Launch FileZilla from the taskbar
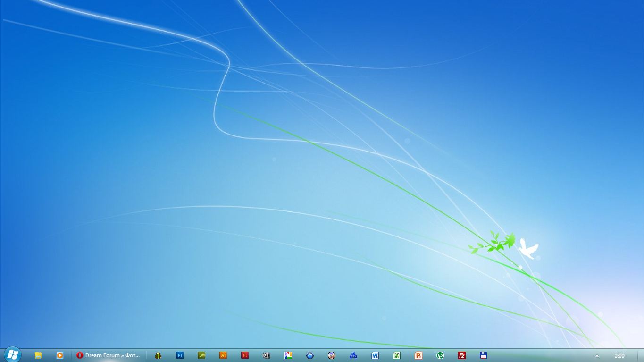 [x=462, y=355]
